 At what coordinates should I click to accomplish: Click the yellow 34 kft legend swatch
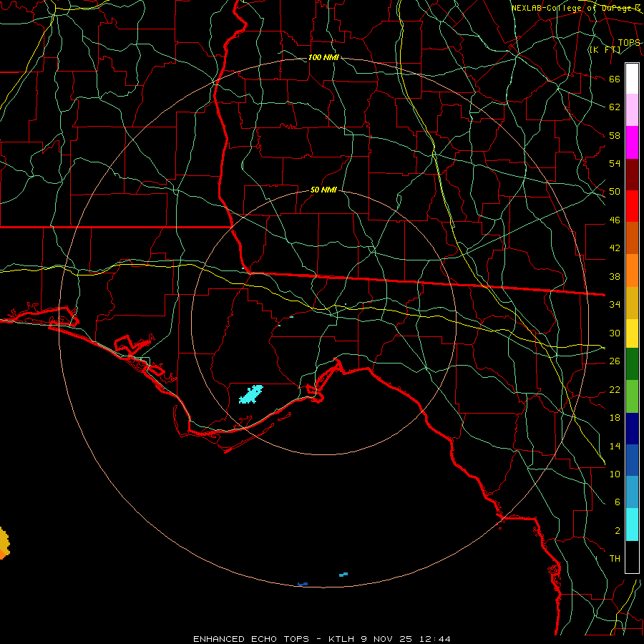[x=632, y=333]
